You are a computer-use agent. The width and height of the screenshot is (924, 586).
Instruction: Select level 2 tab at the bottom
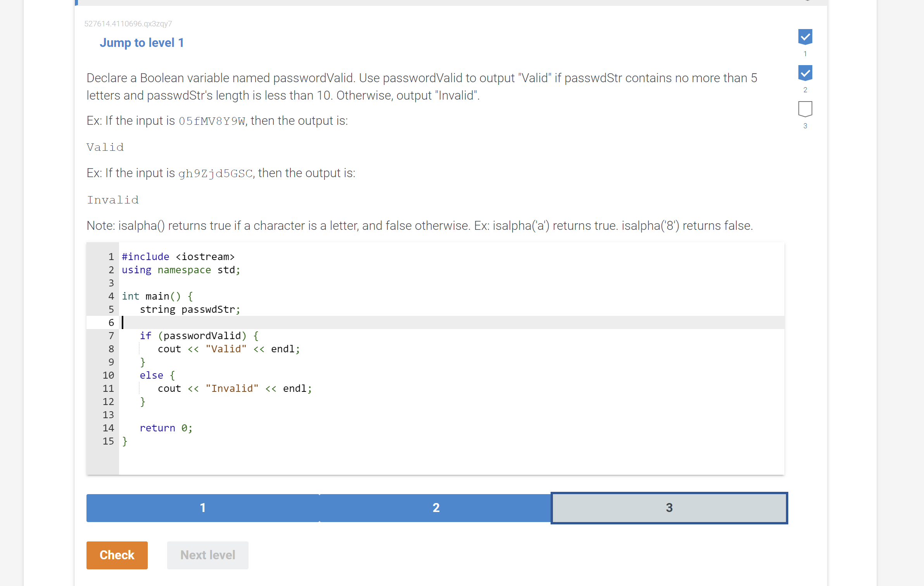click(x=435, y=508)
